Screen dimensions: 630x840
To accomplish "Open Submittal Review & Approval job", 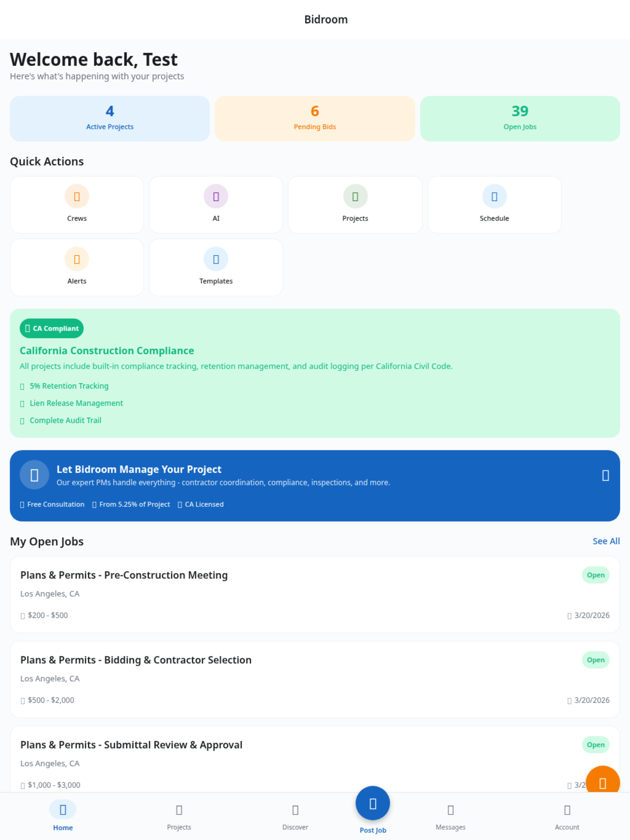I will tap(315, 759).
